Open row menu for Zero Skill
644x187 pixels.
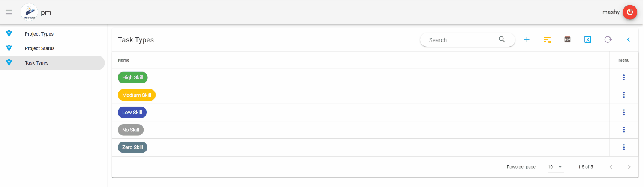(624, 147)
